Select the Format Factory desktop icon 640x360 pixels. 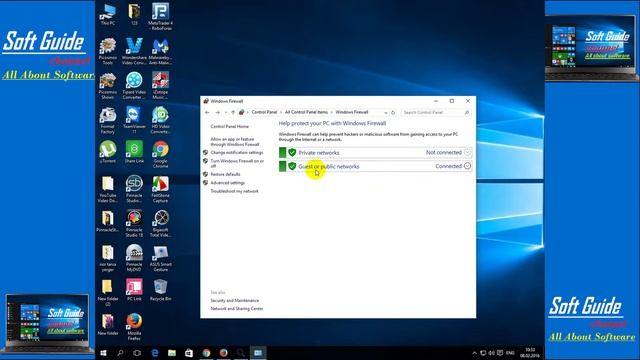point(108,120)
